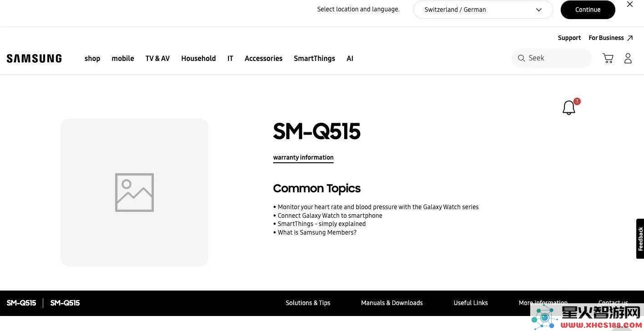Click into the Seek search field
The width and height of the screenshot is (644, 331).
click(552, 58)
